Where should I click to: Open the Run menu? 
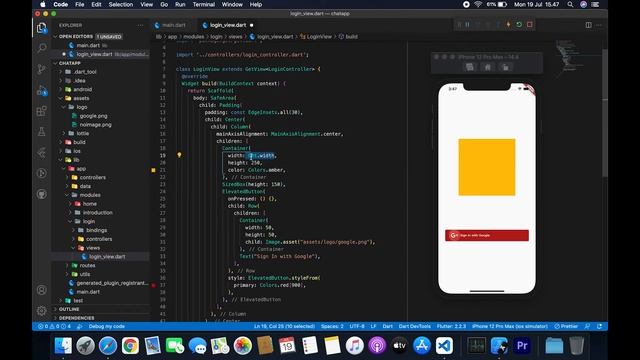pos(180,4)
